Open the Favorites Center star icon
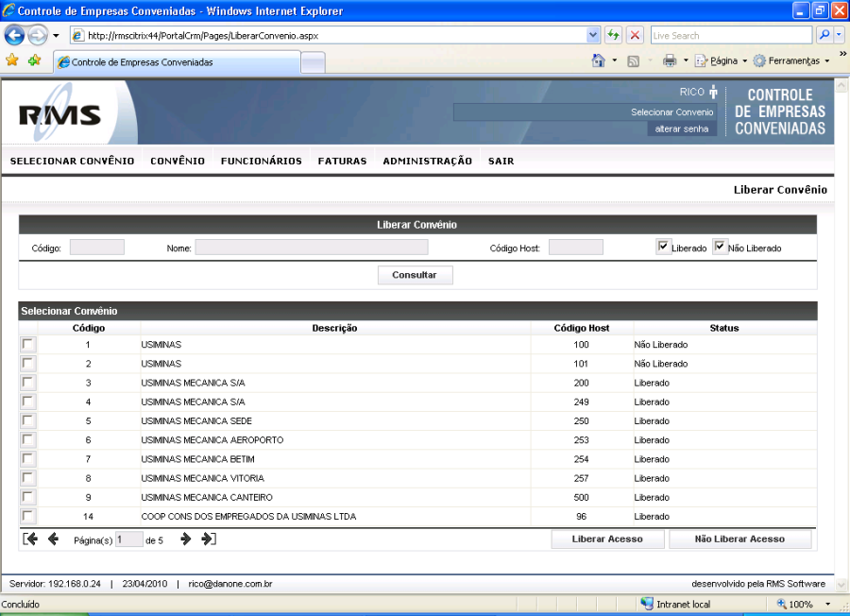 click(12, 60)
